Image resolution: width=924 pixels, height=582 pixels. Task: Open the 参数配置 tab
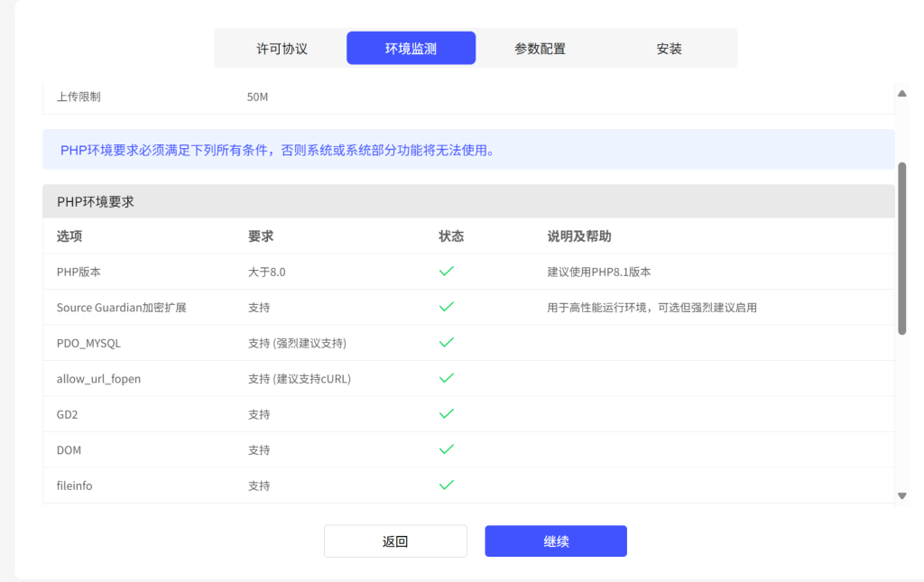[x=540, y=49]
